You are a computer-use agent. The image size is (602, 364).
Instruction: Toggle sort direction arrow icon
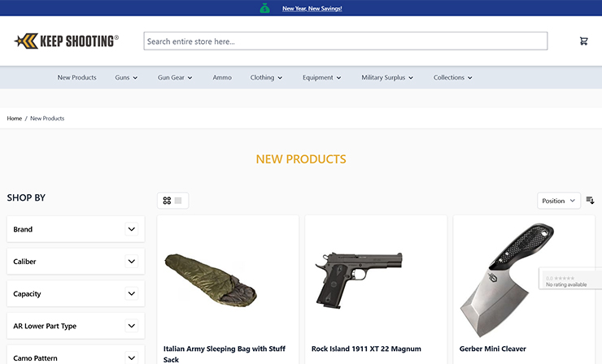(590, 201)
